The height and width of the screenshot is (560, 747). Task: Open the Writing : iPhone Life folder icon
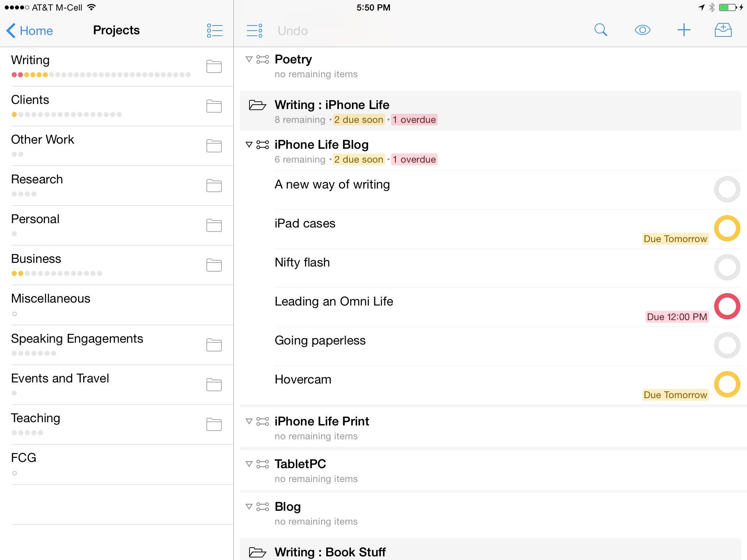[x=258, y=105]
